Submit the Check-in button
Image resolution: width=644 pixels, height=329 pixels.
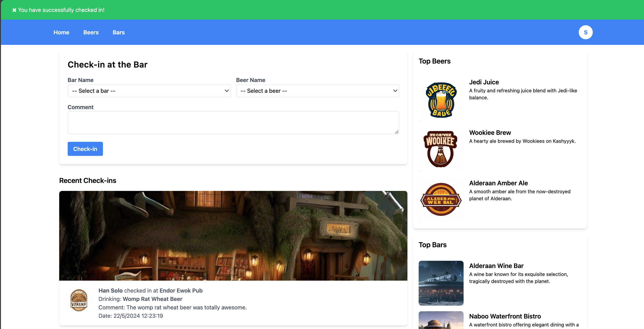[x=85, y=149]
